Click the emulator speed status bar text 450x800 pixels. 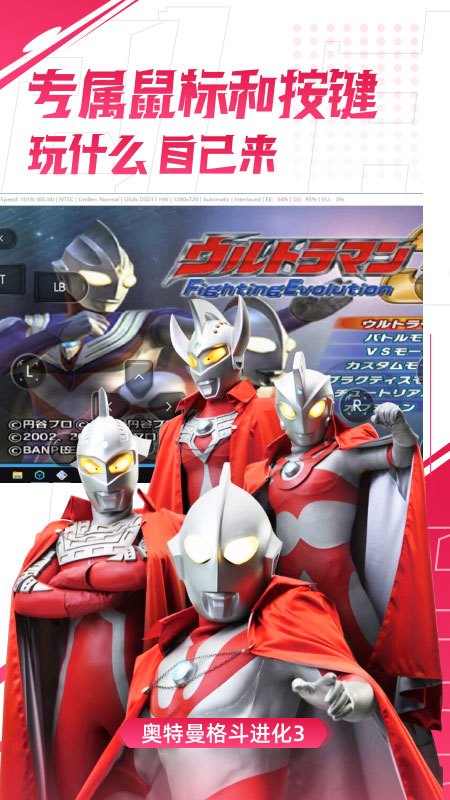tap(172, 199)
